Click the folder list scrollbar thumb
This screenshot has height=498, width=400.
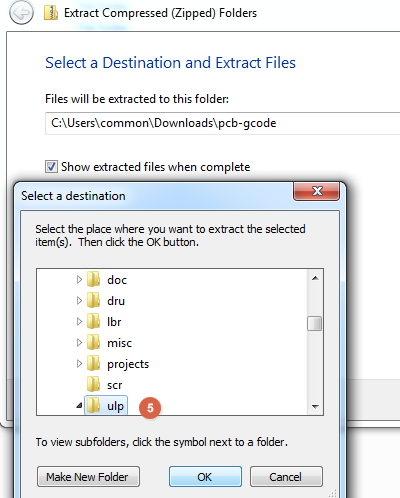pyautogui.click(x=314, y=323)
